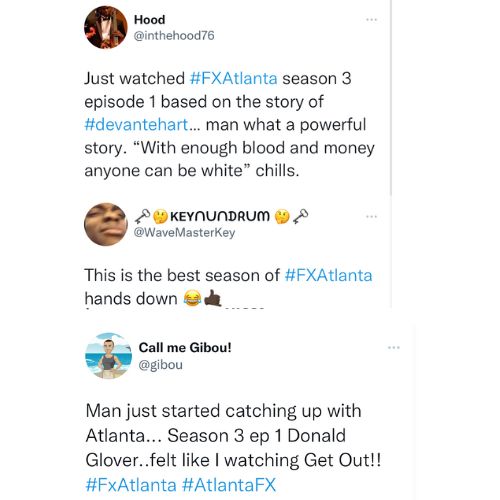Open the more options menu on Hood's tweet
This screenshot has height=500, width=500.
[x=371, y=20]
